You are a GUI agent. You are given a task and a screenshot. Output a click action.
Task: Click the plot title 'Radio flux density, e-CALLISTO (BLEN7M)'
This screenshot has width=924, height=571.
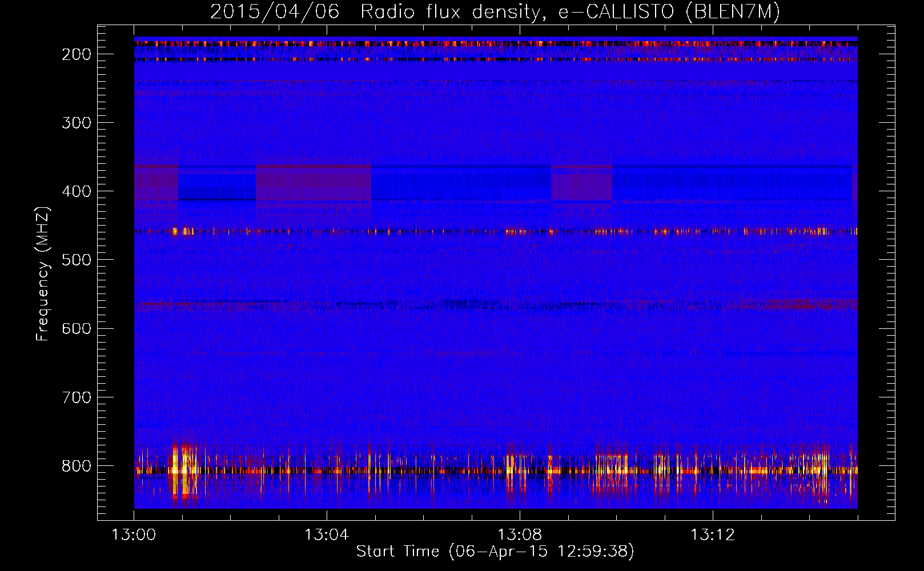pyautogui.click(x=570, y=12)
